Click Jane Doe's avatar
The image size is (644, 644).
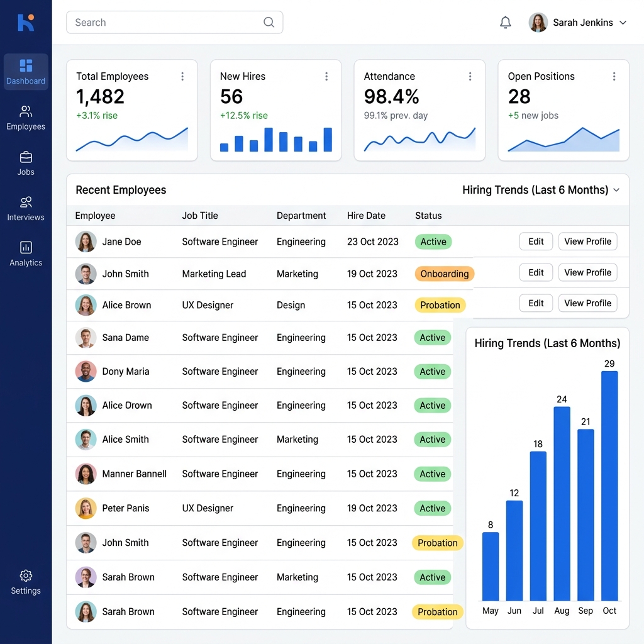click(86, 241)
